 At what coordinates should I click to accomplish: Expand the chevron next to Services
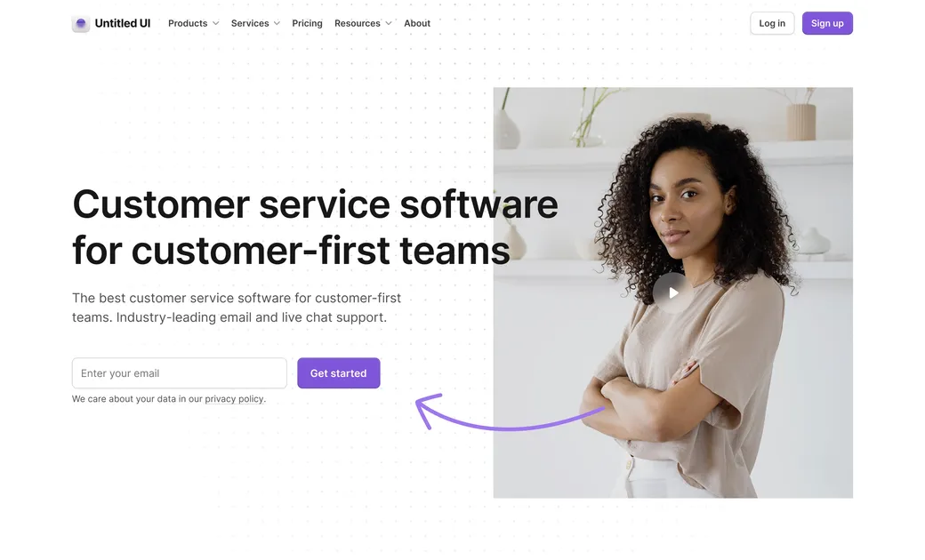(x=277, y=24)
